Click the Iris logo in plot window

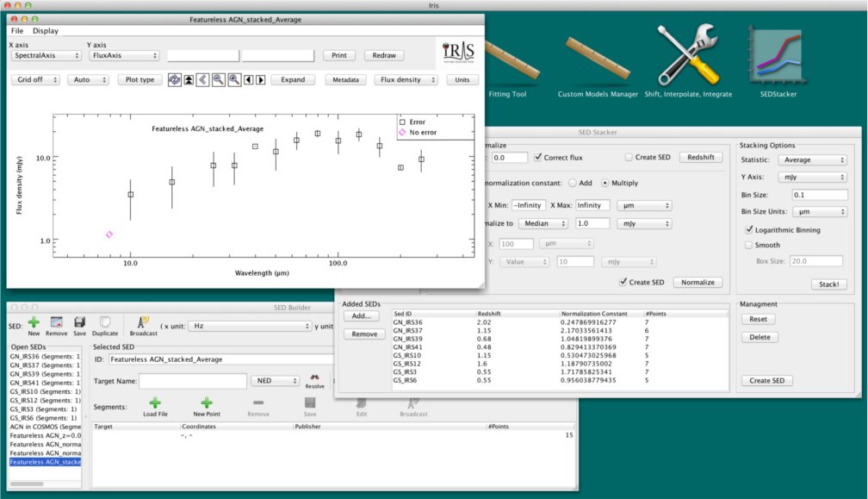click(458, 52)
